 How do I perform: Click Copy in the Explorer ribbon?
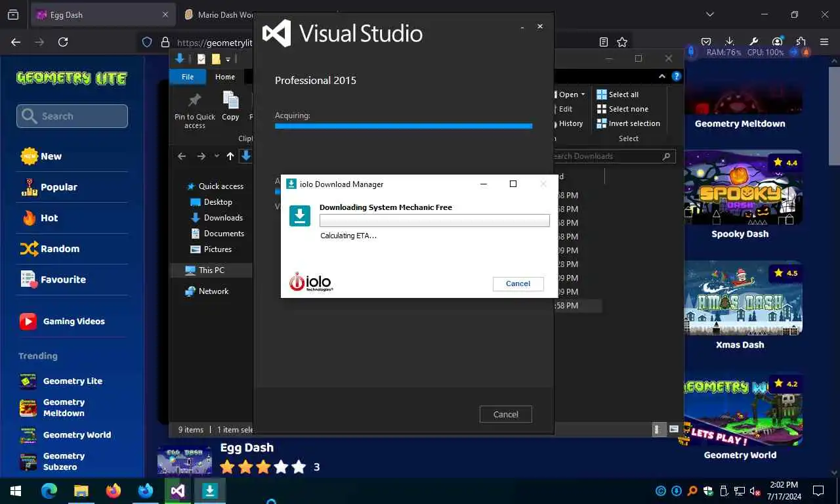[230, 106]
